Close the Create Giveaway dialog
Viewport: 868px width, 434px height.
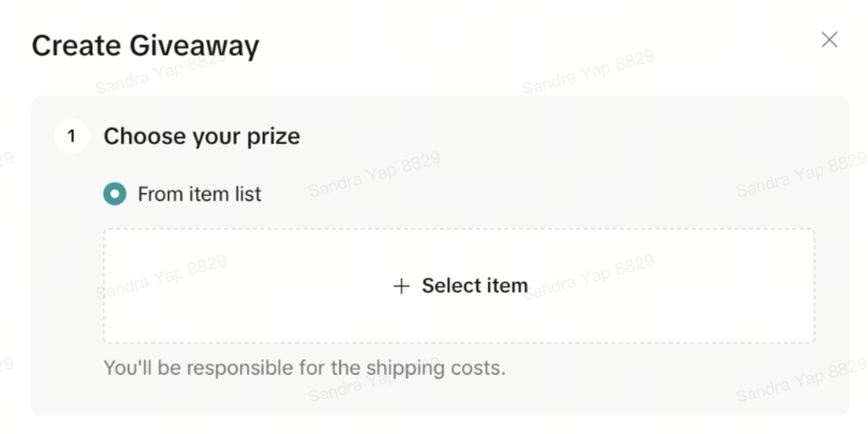coord(830,39)
